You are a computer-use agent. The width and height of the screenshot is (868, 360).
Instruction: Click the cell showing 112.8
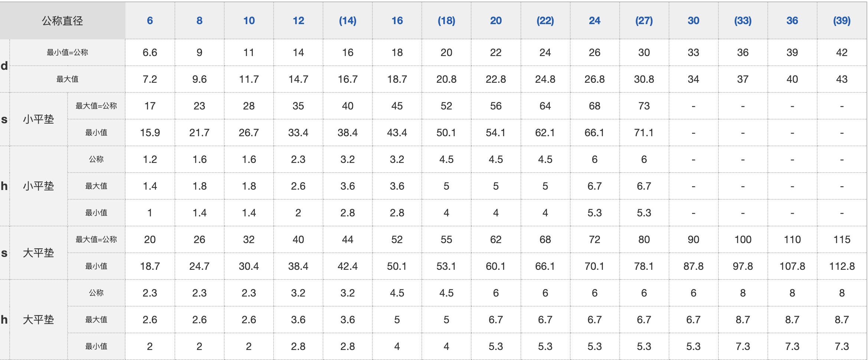tap(842, 266)
